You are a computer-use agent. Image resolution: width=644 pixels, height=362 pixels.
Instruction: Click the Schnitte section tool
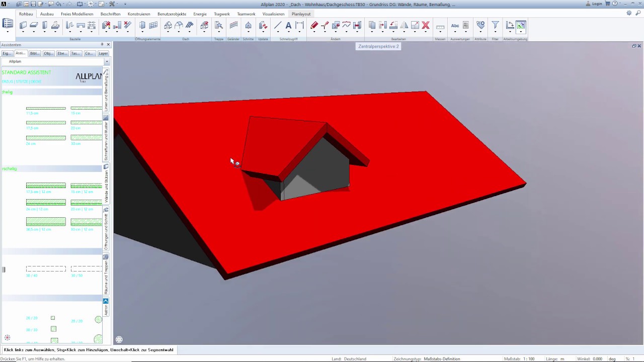(x=248, y=25)
